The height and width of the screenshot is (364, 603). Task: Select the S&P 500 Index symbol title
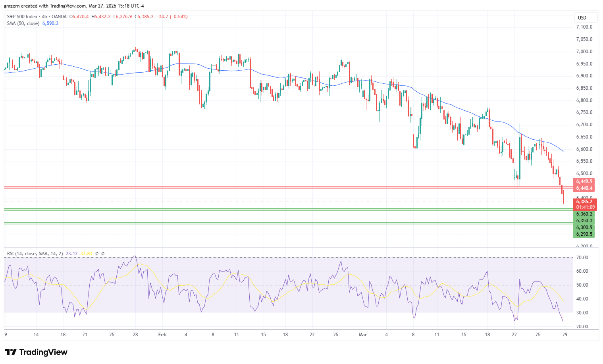click(22, 17)
